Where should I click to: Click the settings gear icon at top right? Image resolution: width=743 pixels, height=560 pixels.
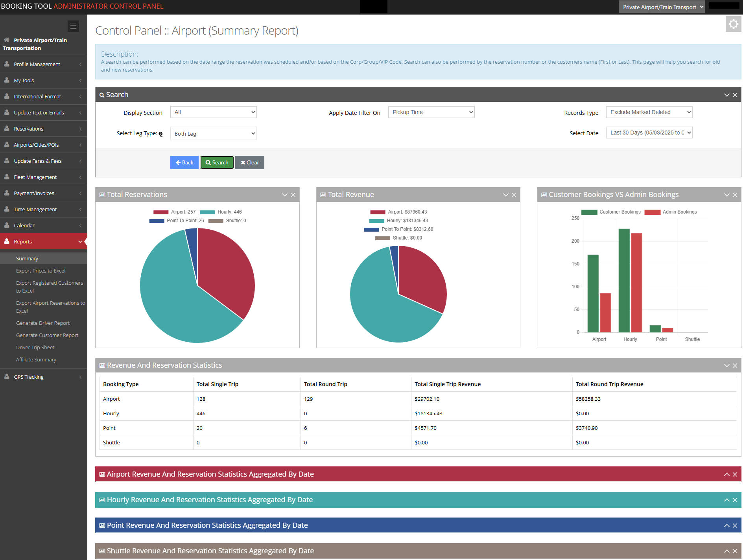coord(733,24)
